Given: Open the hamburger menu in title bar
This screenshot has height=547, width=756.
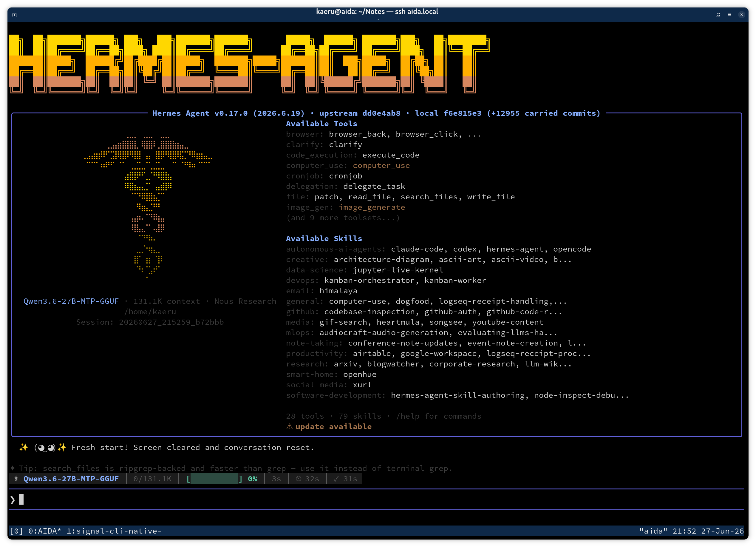Looking at the screenshot, I should pyautogui.click(x=730, y=15).
